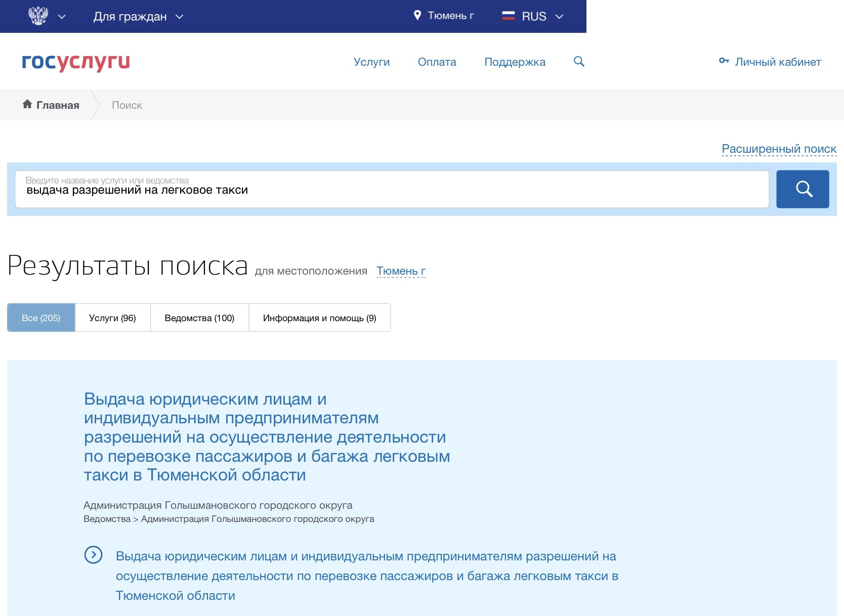Viewport: 844px width, 616px height.
Task: Show the Информация и помощь (9) tab
Action: [319, 318]
